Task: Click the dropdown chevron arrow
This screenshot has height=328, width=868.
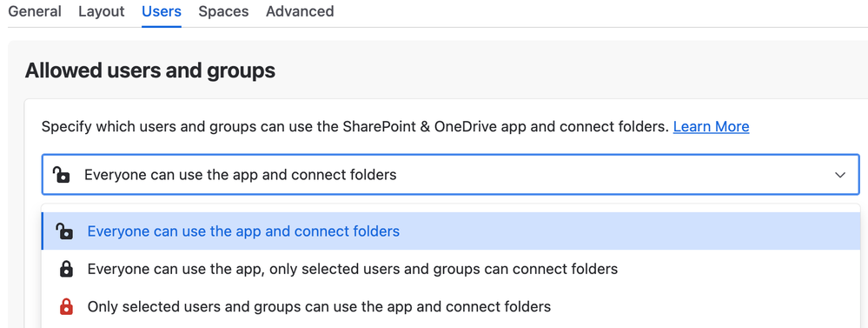Action: (x=840, y=175)
